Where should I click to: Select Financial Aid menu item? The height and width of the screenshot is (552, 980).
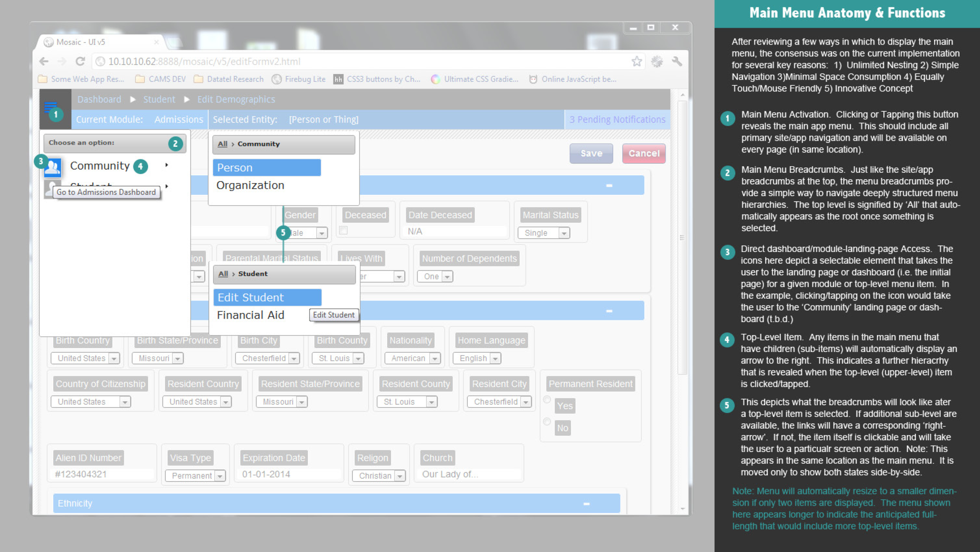pos(250,315)
